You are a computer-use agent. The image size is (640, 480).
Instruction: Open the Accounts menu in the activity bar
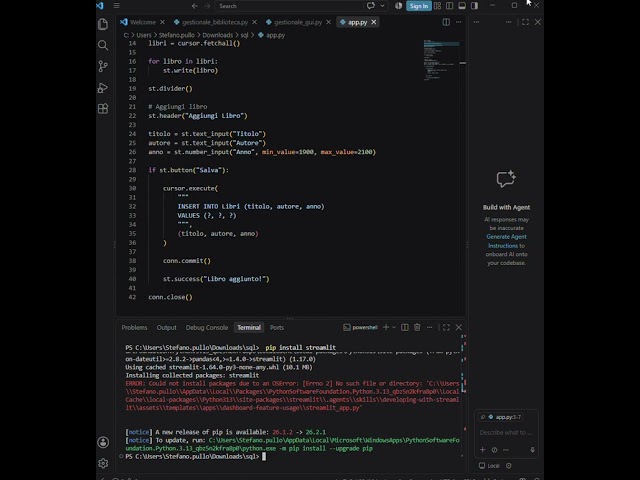(x=103, y=442)
